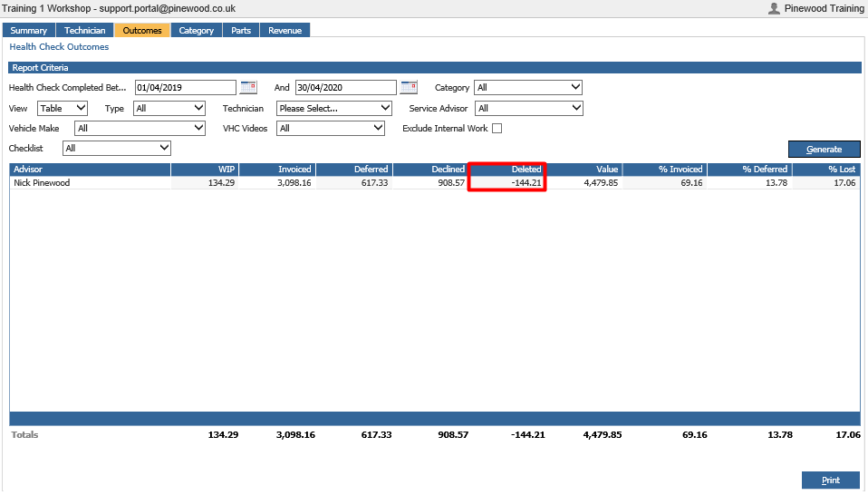Open the Service Advisor dropdown
Image resolution: width=868 pixels, height=495 pixels.
click(x=529, y=108)
